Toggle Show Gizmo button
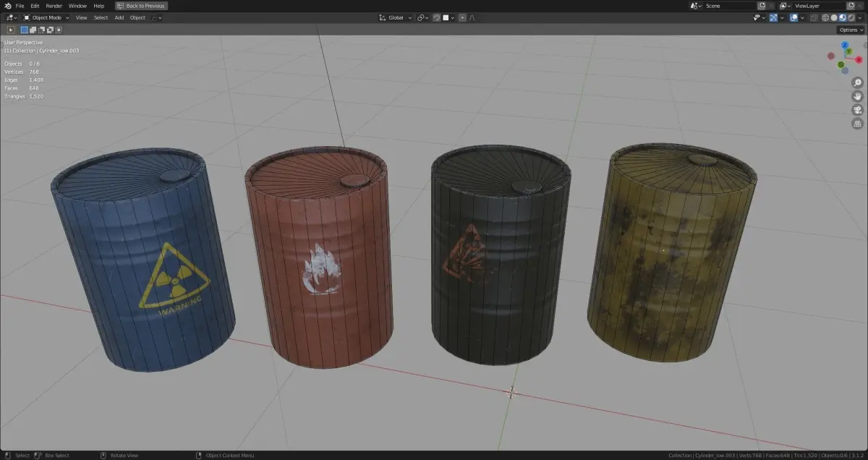Screen dimensions: 868x460 (774, 17)
